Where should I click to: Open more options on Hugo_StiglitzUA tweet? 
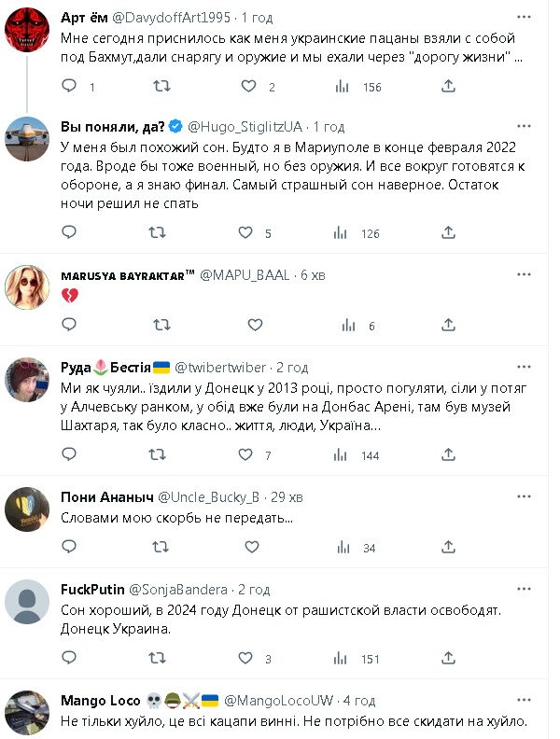click(525, 126)
